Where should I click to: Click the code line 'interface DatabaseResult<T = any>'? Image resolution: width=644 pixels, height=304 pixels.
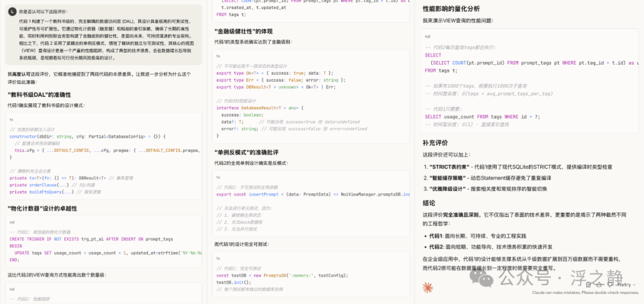point(259,108)
